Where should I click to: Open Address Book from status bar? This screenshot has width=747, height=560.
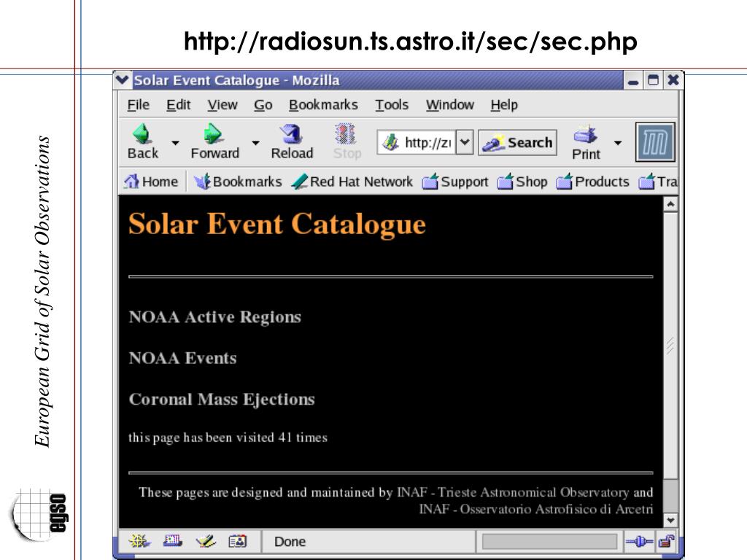[x=237, y=541]
